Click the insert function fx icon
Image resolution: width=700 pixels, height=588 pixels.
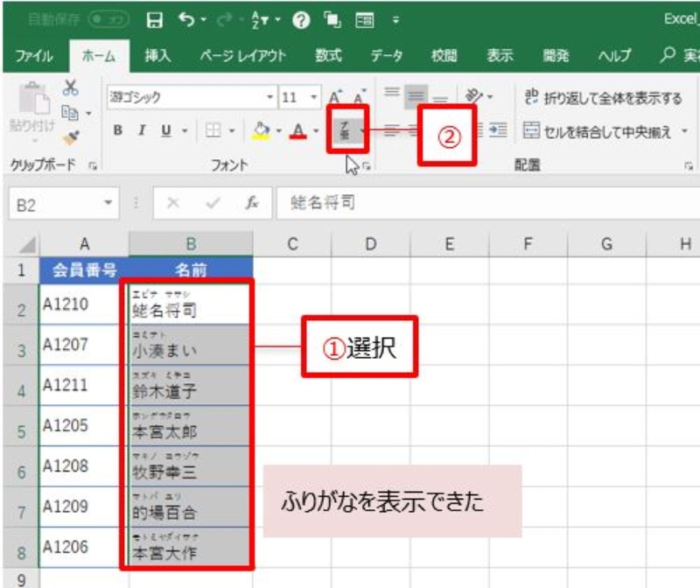[x=252, y=204]
